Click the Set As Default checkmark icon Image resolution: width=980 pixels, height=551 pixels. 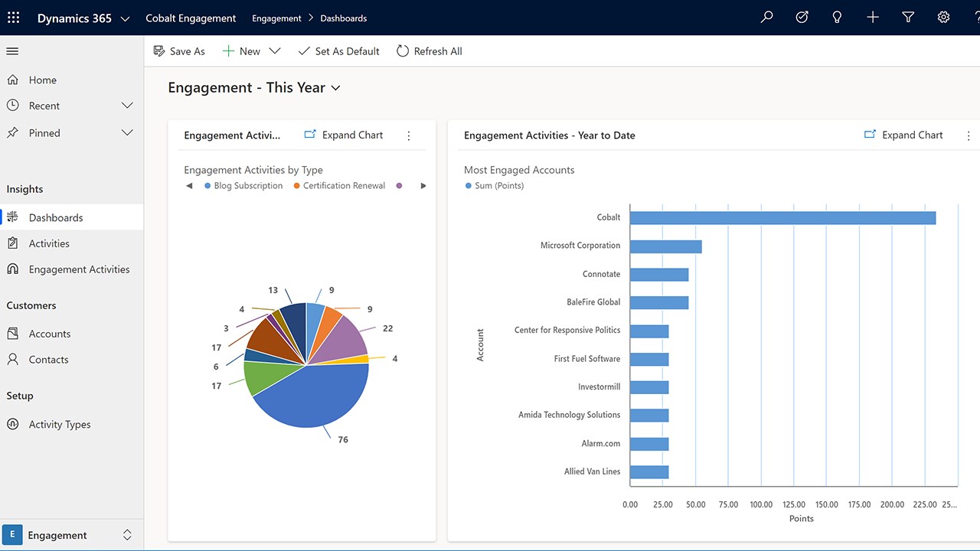[x=304, y=51]
